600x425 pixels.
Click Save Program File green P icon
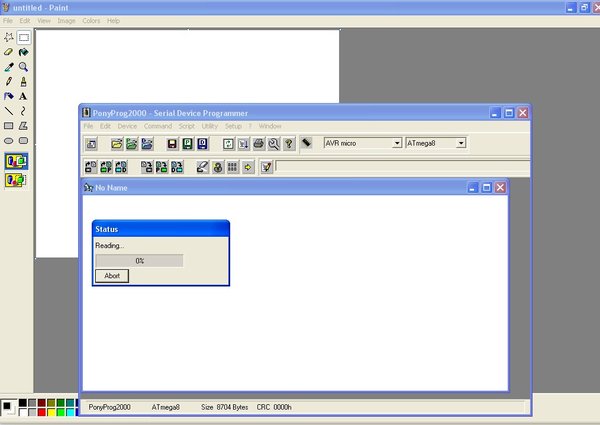pos(188,144)
